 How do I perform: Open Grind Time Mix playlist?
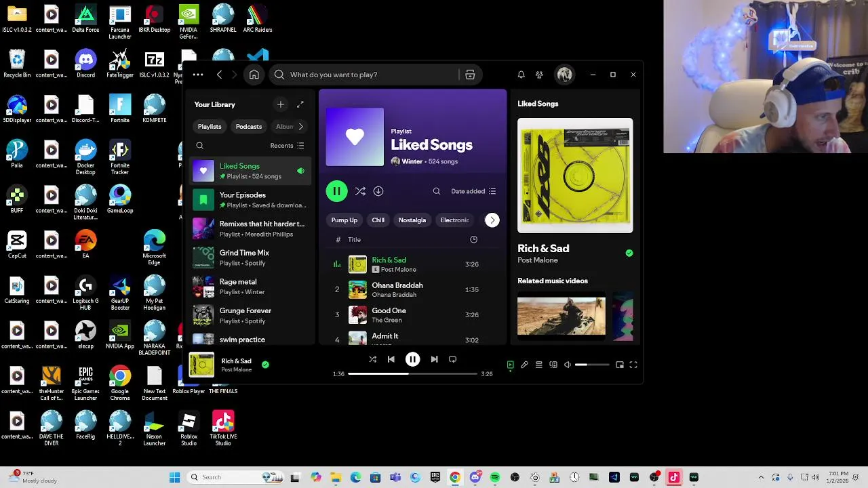point(250,258)
